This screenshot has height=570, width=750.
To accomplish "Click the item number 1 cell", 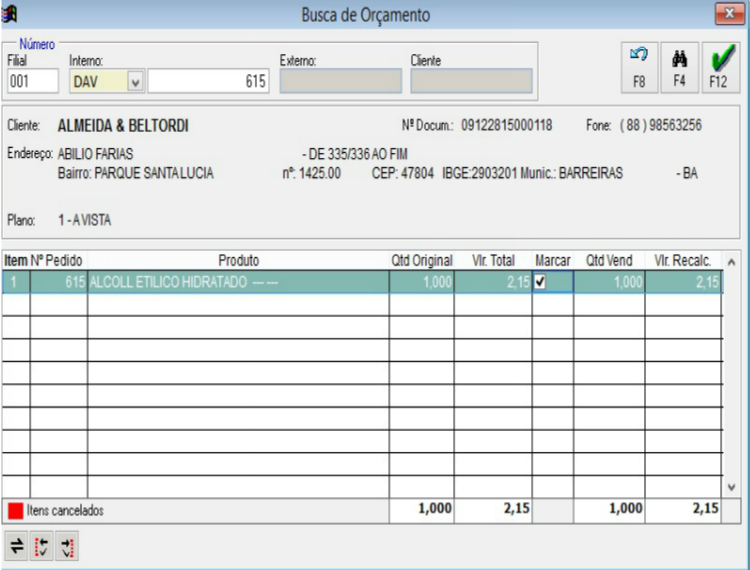I will tap(16, 282).
